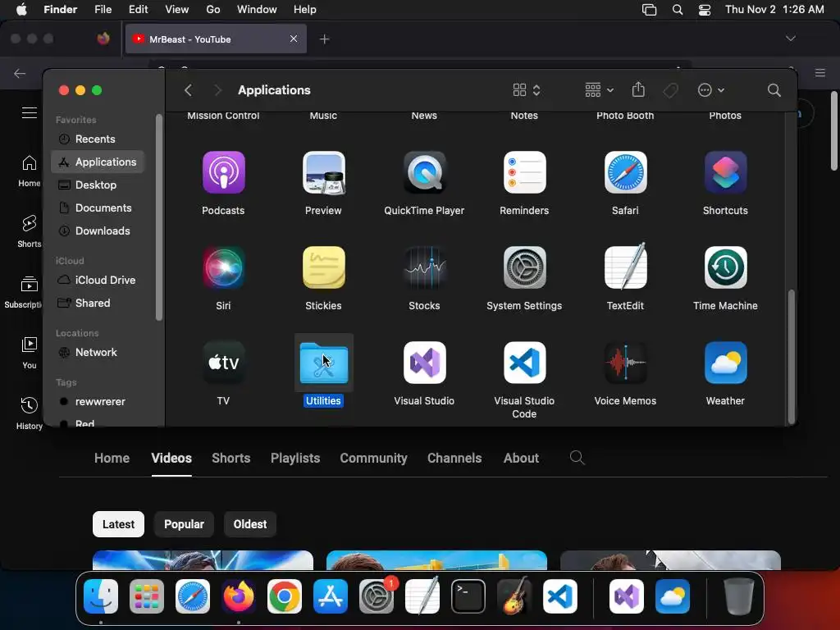Open the Window menu
The image size is (840, 630).
257,10
